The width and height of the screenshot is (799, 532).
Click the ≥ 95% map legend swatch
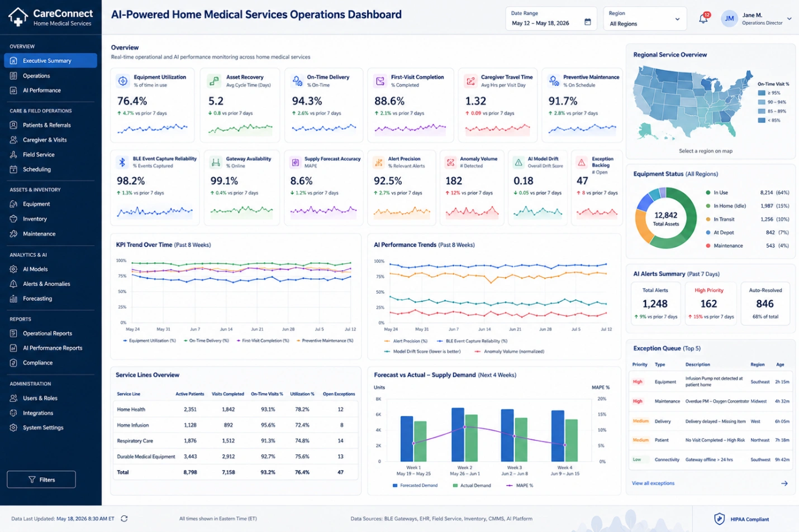(761, 93)
